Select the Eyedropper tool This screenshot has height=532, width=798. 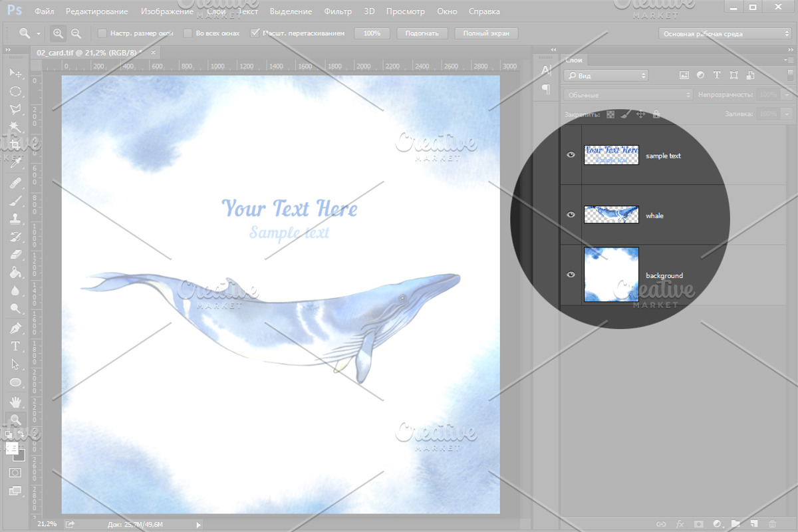tap(15, 163)
